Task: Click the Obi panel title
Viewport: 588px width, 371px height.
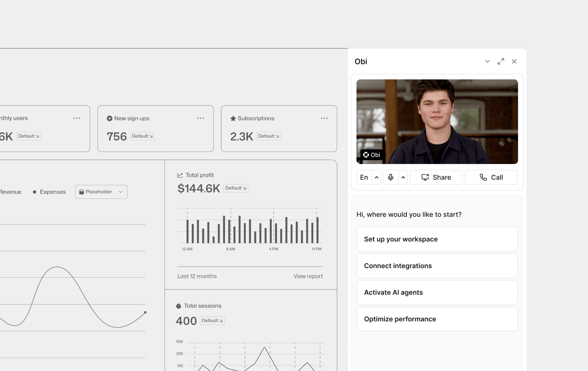Action: (361, 61)
